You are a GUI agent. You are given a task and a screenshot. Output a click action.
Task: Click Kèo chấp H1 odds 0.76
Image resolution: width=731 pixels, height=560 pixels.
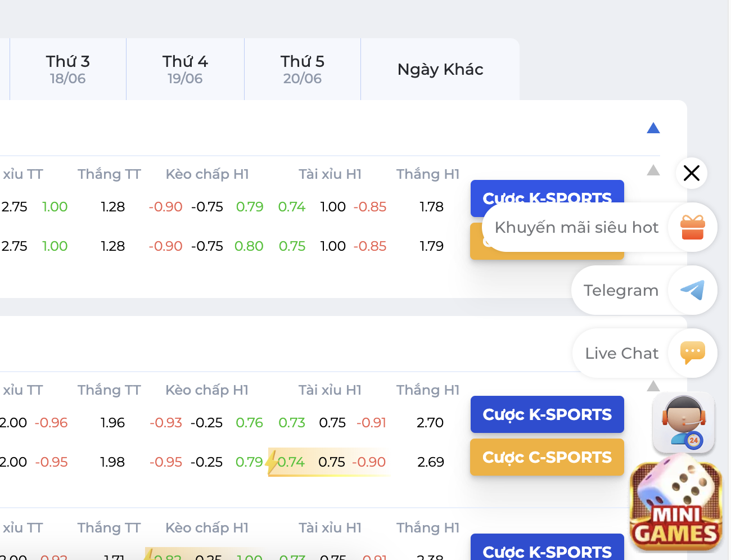point(249,423)
